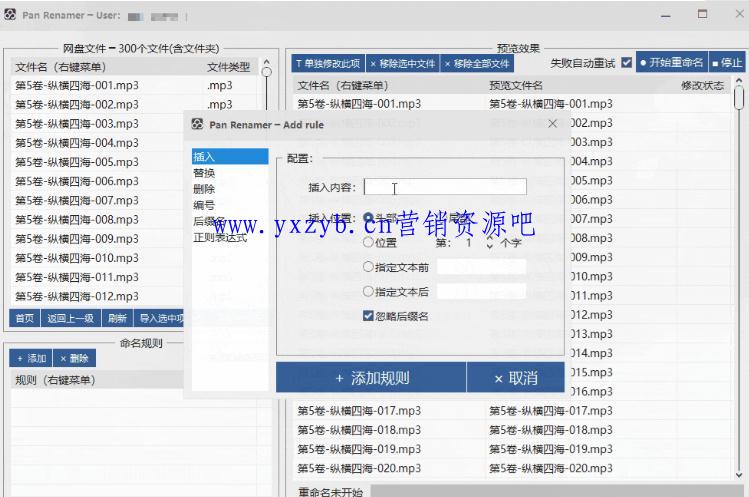Click the preview list scrollbar down arrow
This screenshot has width=749, height=497.
(739, 475)
